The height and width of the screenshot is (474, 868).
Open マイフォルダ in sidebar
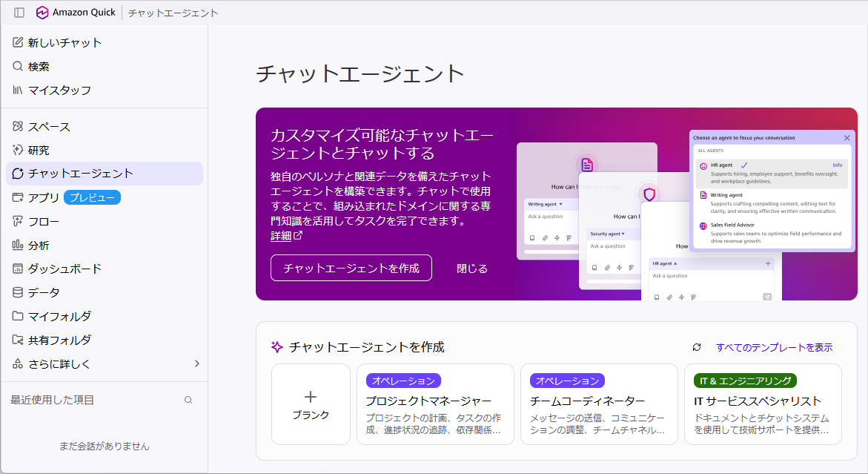pyautogui.click(x=105, y=316)
